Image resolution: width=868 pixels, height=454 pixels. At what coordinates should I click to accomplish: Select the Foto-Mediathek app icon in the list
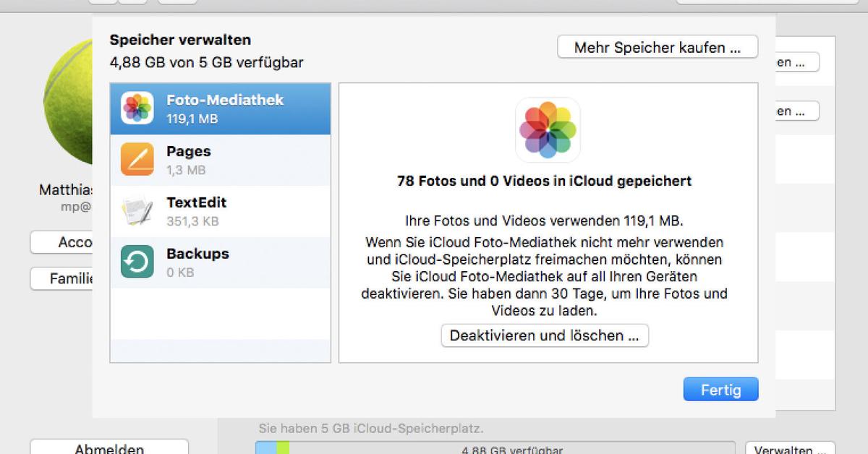coord(137,108)
